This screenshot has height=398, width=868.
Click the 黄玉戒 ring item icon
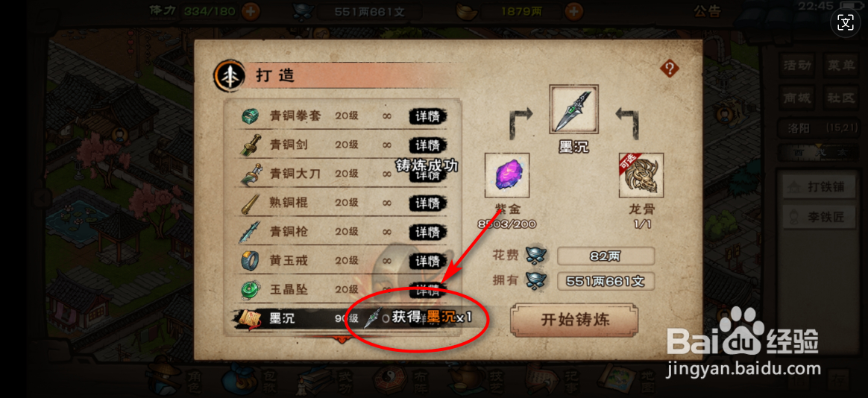click(x=250, y=260)
